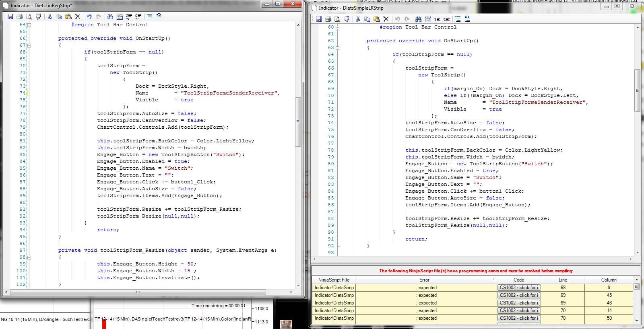Save the DietsLinRegStrip script via the disk icon

click(x=10, y=16)
